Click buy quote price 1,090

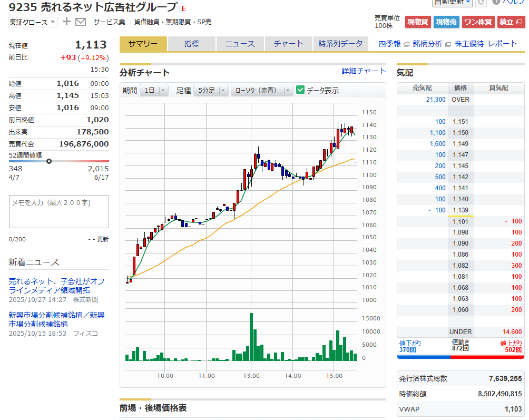(461, 243)
